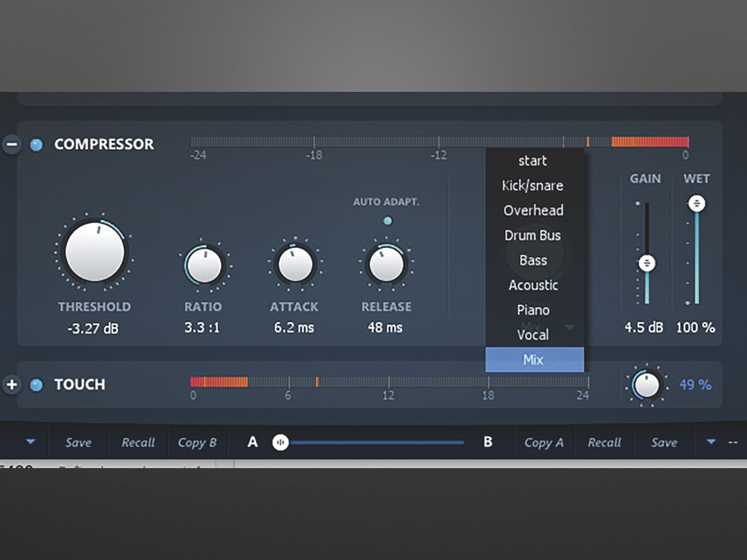The width and height of the screenshot is (747, 560).
Task: Open the right preset dropdown arrow
Action: click(x=711, y=442)
